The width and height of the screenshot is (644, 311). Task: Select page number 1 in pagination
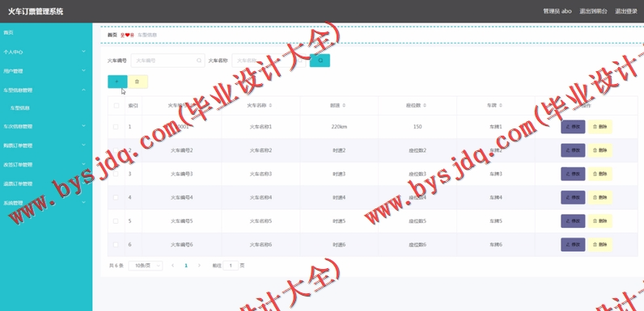tap(186, 266)
